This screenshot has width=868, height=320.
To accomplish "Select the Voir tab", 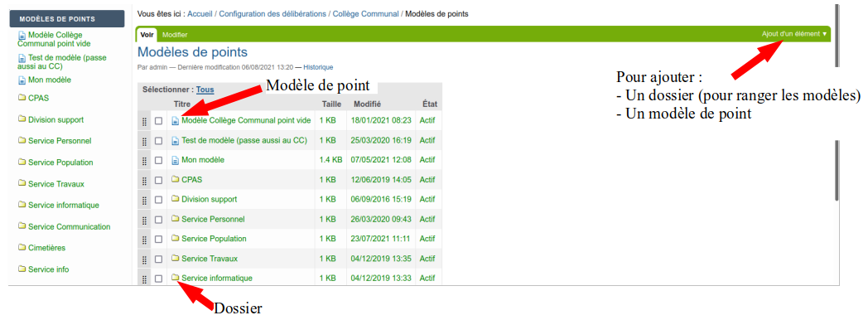I will [147, 34].
